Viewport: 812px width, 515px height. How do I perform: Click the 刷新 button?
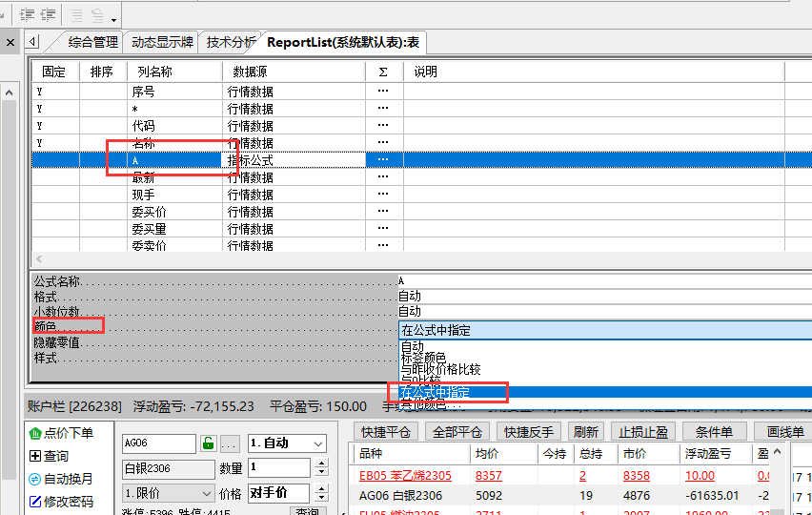pos(586,432)
